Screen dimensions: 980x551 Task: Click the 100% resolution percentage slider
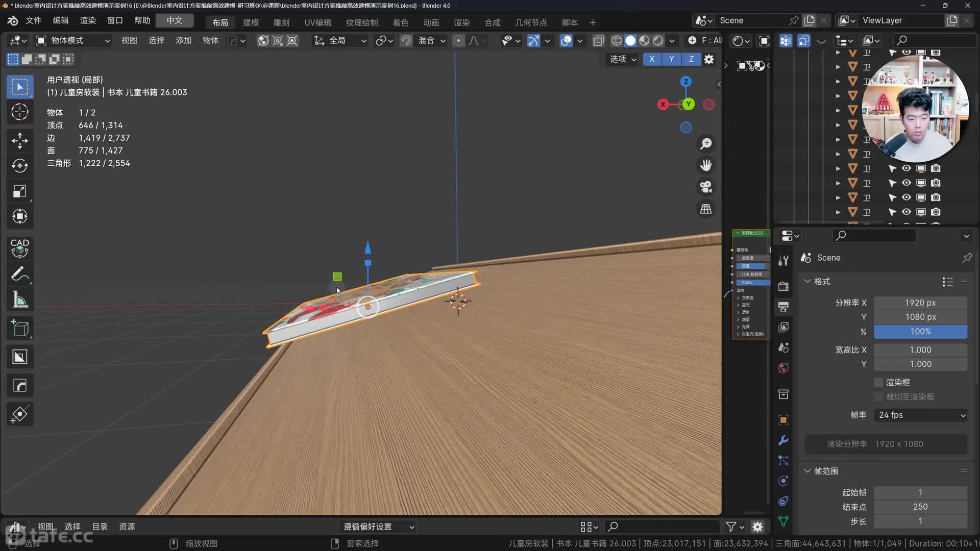click(x=920, y=331)
